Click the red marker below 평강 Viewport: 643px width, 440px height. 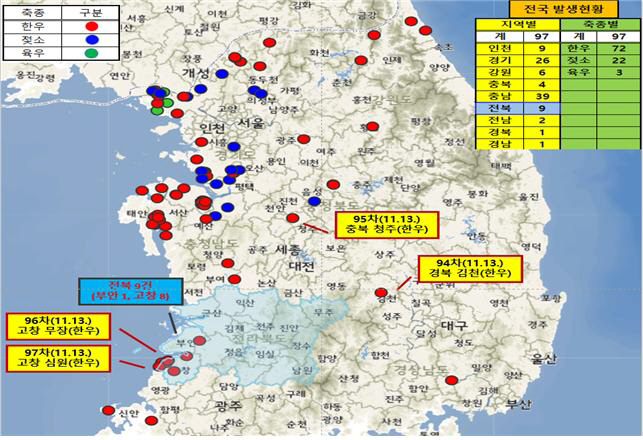(269, 42)
